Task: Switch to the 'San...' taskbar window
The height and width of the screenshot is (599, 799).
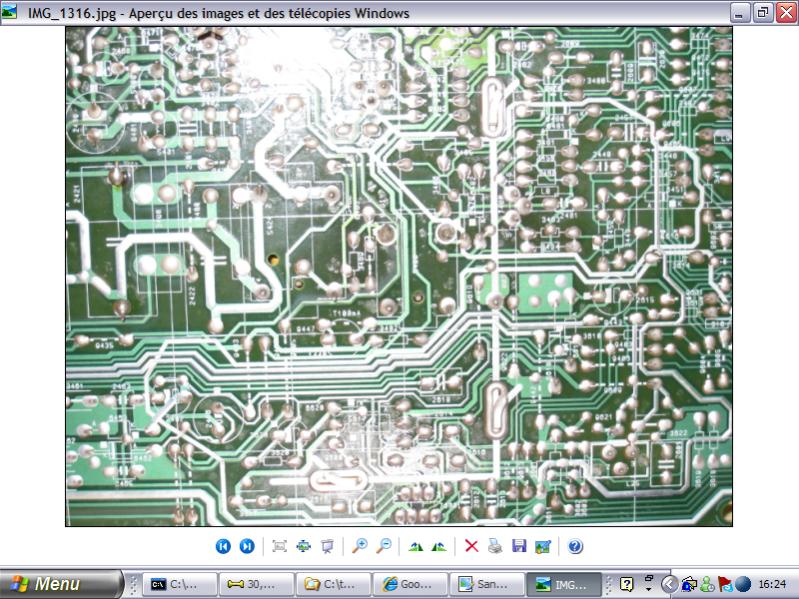Action: pos(487,584)
